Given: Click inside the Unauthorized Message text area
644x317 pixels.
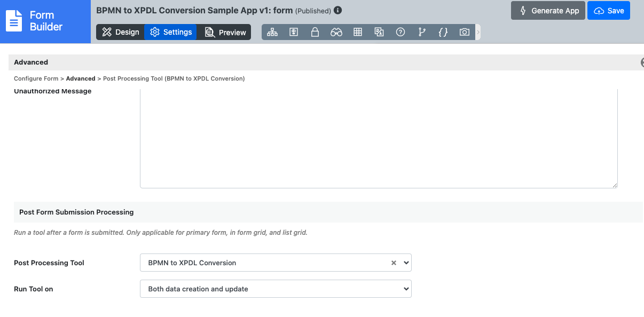Looking at the screenshot, I should coord(379,139).
